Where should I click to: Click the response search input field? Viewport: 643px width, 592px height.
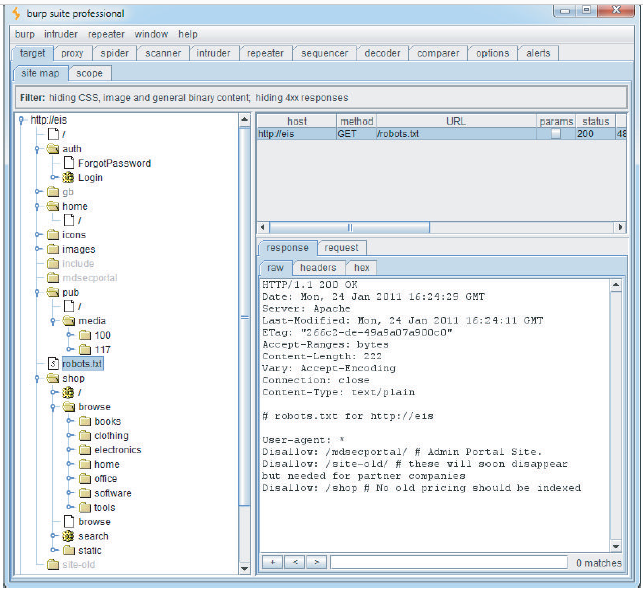click(449, 562)
